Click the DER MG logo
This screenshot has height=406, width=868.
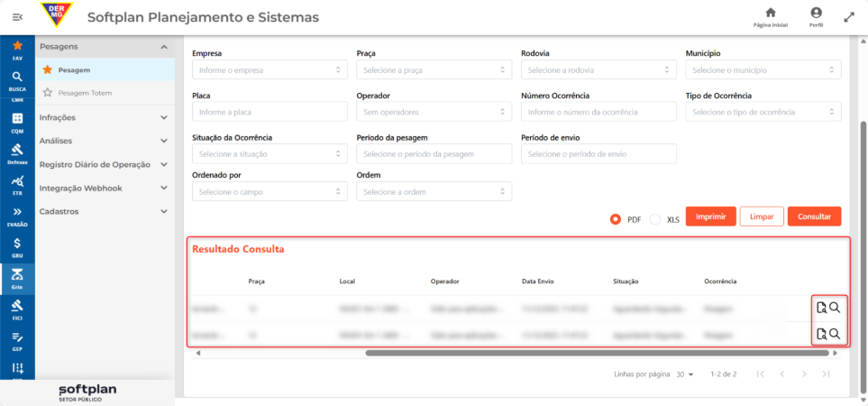tap(57, 15)
